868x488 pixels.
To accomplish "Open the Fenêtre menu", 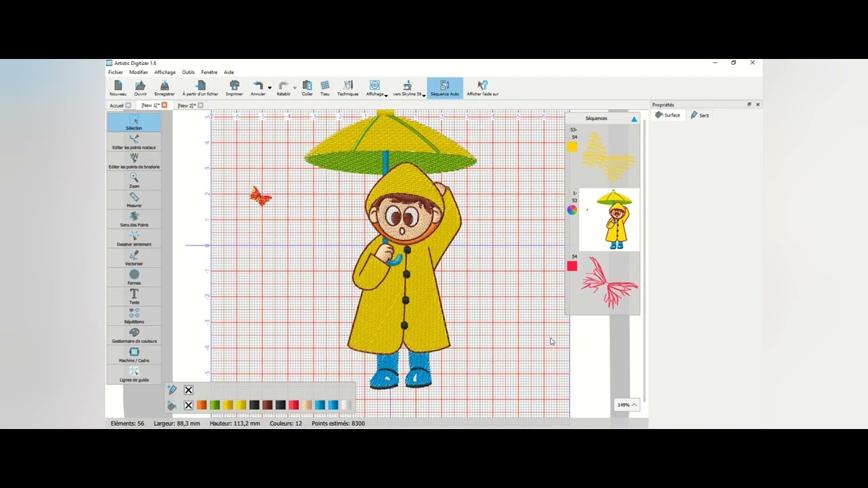I will (210, 72).
